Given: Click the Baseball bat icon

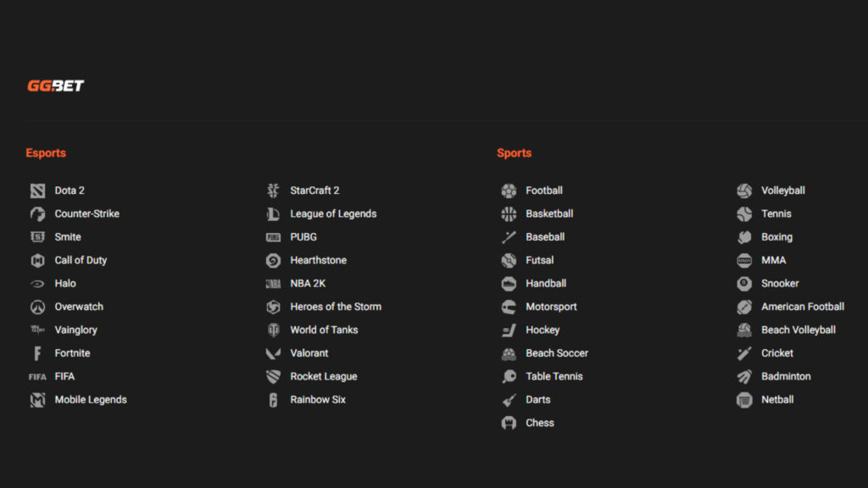Looking at the screenshot, I should point(509,237).
